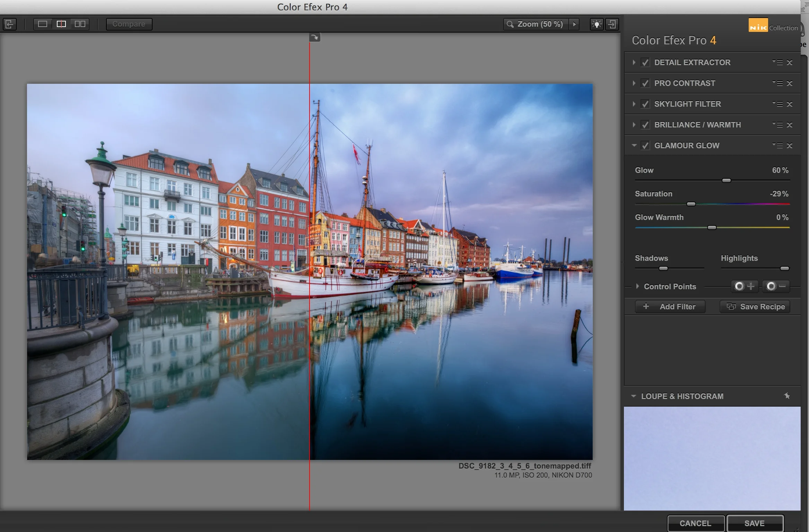Click the Glow slider handle
Screen dimensions: 809x532
pyautogui.click(x=727, y=180)
